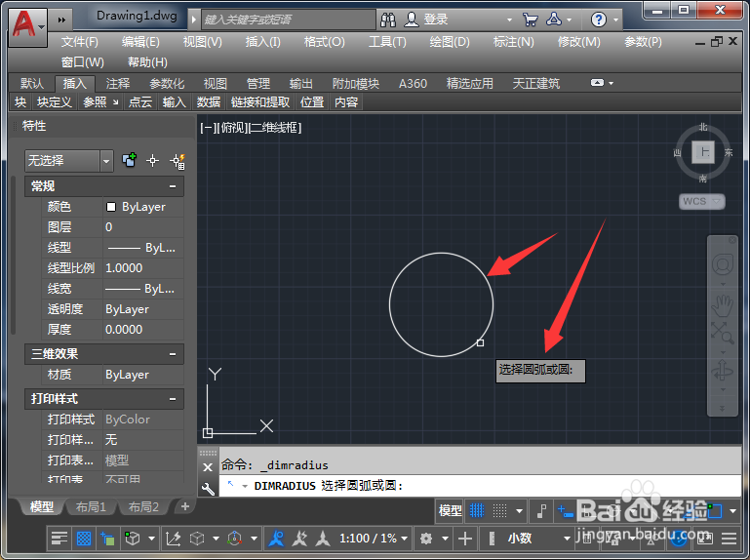Toggle snap mode dotted grid icon
Image resolution: width=750 pixels, height=560 pixels.
click(x=500, y=510)
